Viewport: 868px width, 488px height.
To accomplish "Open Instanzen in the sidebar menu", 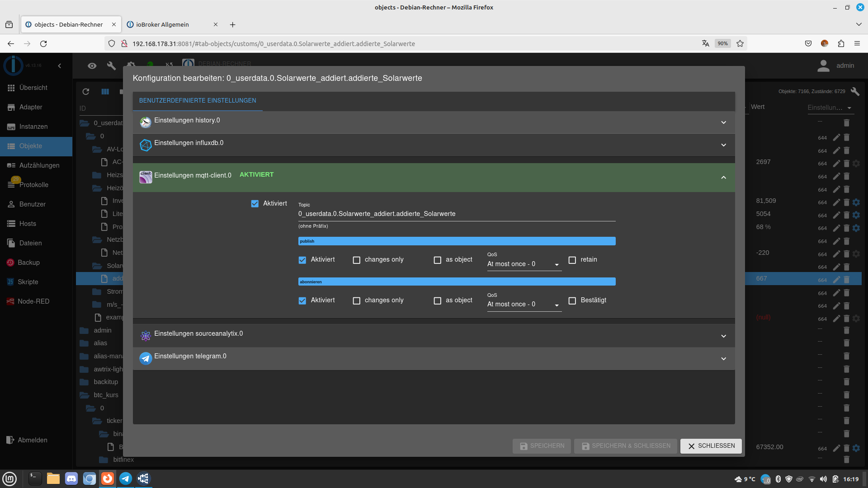I will 33,127.
